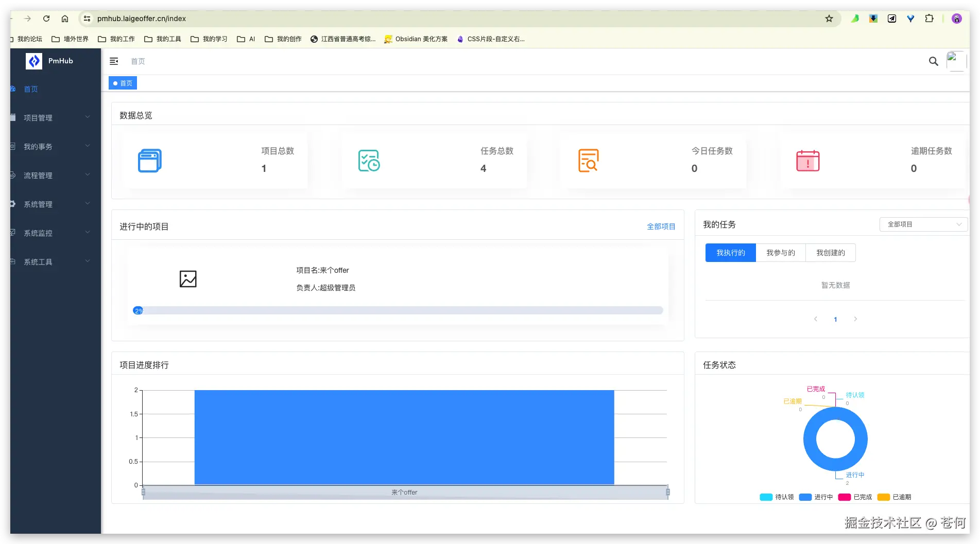The width and height of the screenshot is (980, 544).
Task: Click the PmHub logo icon
Action: point(34,61)
